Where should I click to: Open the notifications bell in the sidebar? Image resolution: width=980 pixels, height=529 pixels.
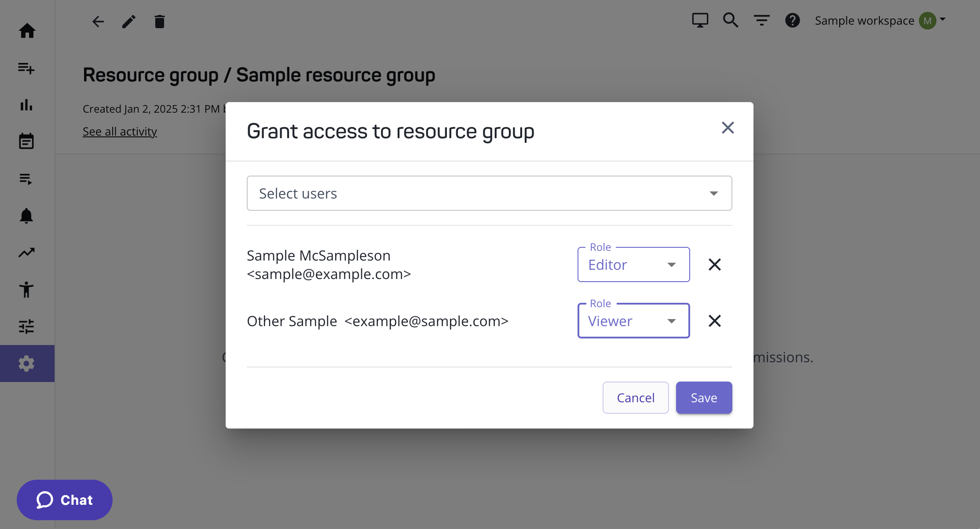pos(26,216)
